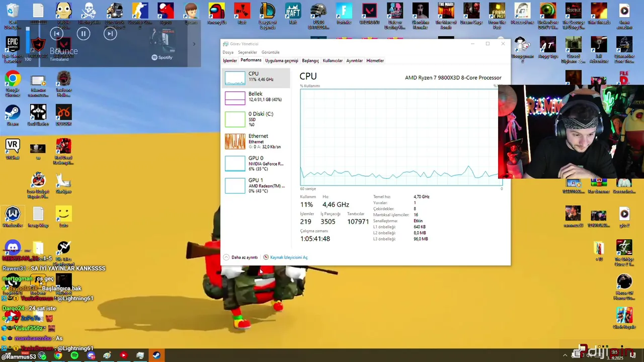Click the Steam icon in the taskbar

(156, 355)
